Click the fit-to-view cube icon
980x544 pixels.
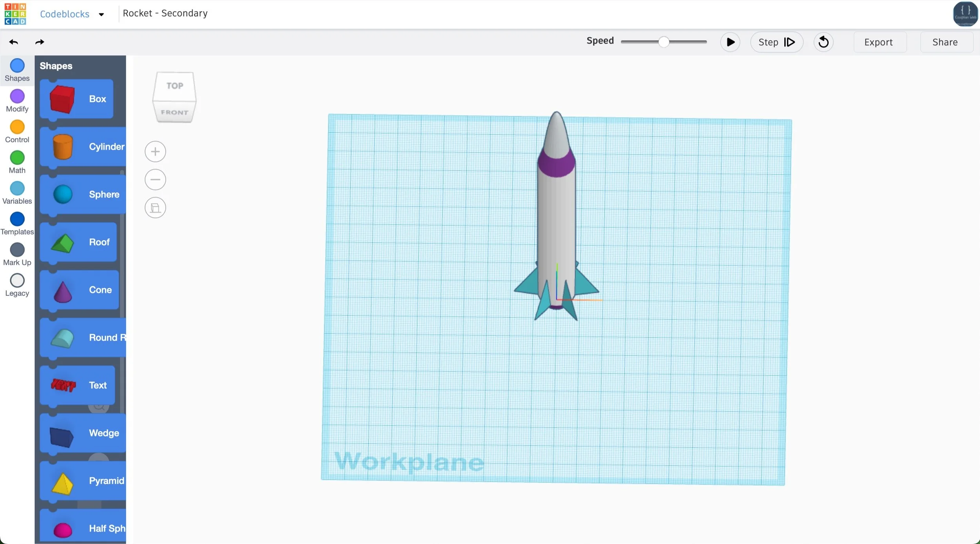[x=155, y=208]
